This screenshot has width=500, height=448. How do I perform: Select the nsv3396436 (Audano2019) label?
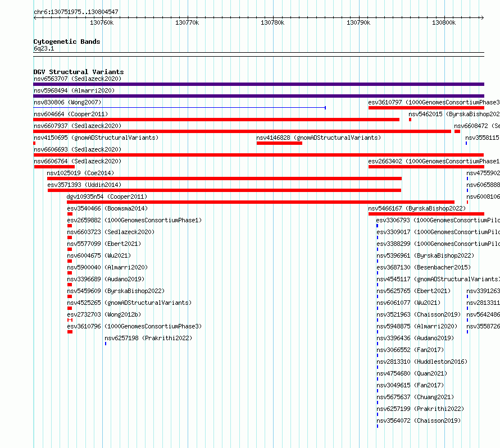(415, 338)
